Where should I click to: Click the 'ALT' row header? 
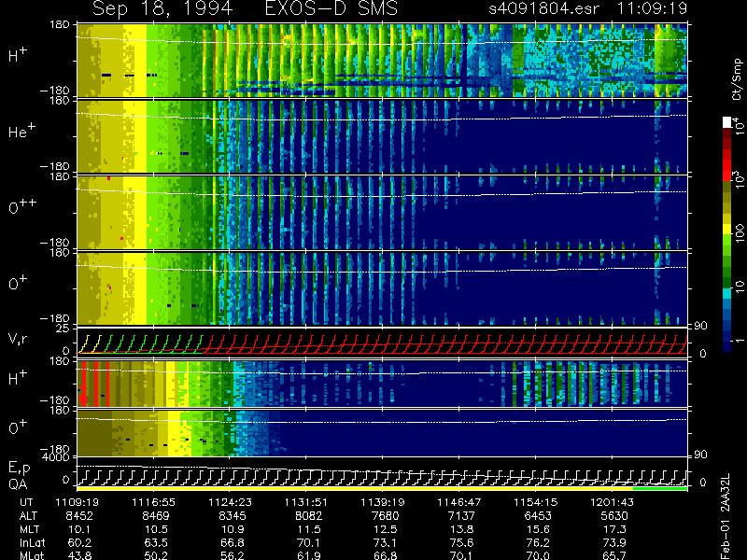pyautogui.click(x=28, y=516)
